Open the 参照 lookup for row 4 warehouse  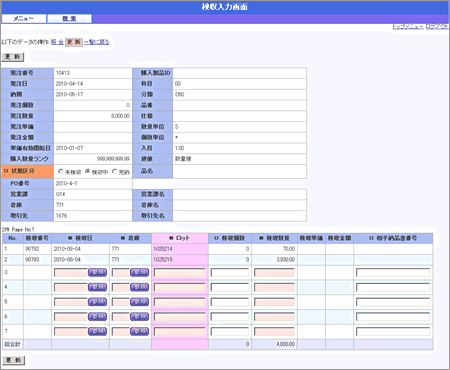pos(139,287)
